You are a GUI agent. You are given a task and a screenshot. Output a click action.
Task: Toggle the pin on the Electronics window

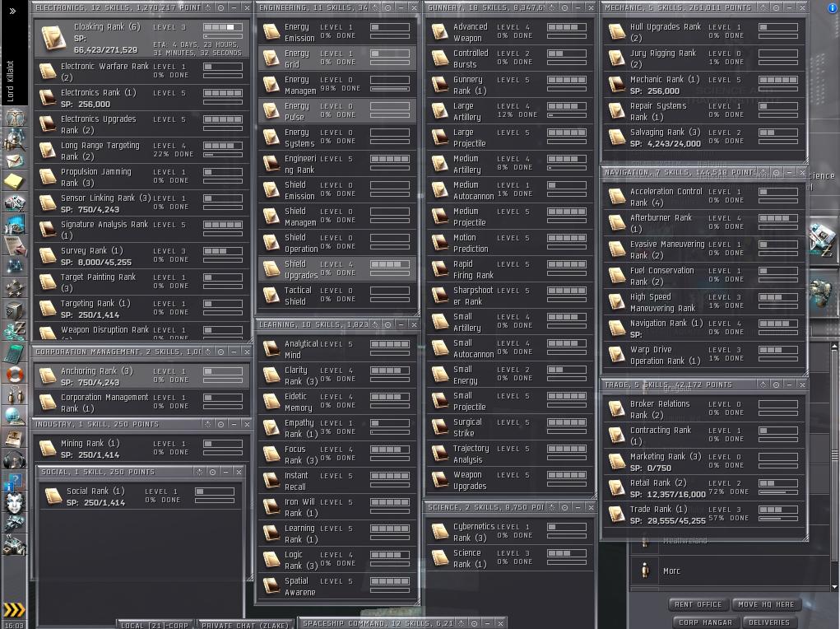[x=220, y=7]
